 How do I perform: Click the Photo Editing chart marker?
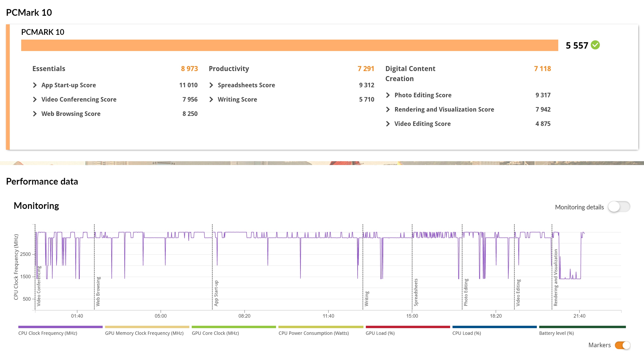[x=466, y=292]
